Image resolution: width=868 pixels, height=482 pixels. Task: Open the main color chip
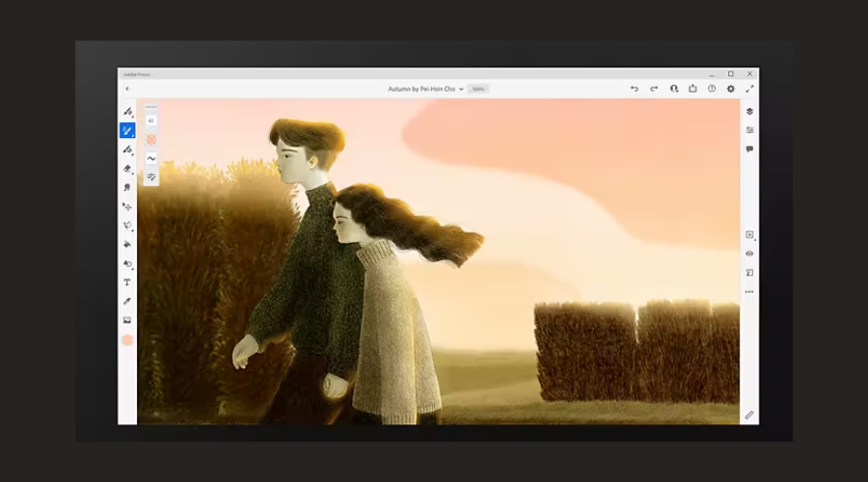(127, 339)
